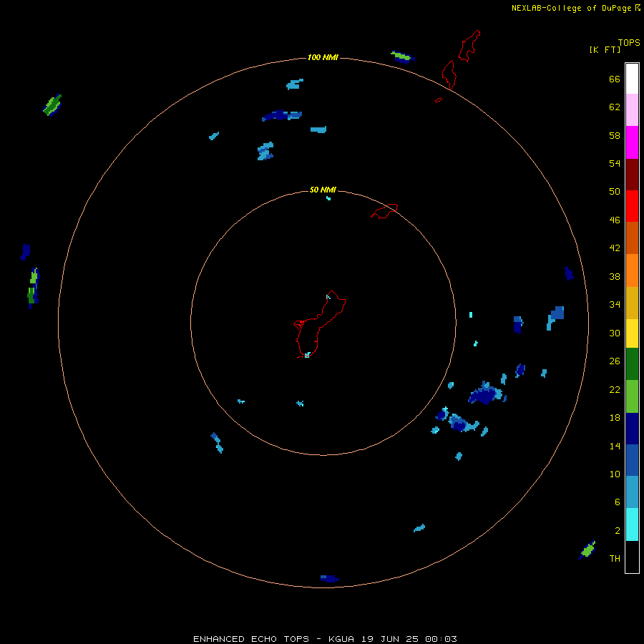Click the dark orange 46 kft swatch
Screen dimensions: 644x644
click(632, 238)
